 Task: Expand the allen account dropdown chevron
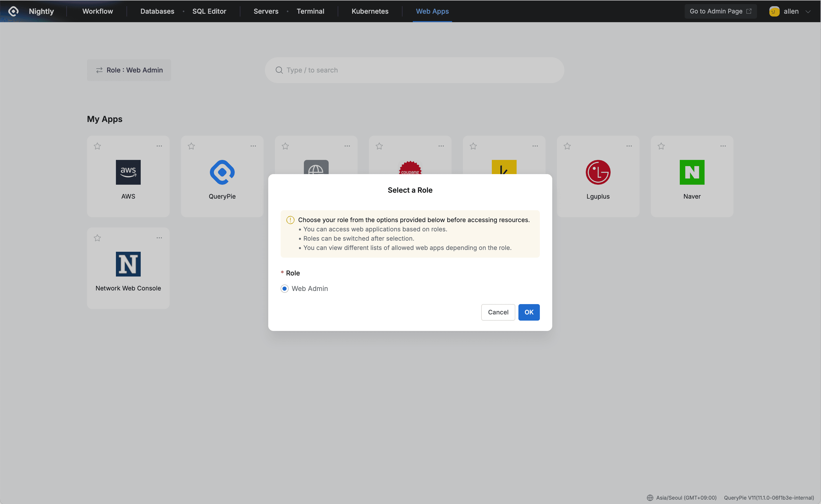point(809,11)
